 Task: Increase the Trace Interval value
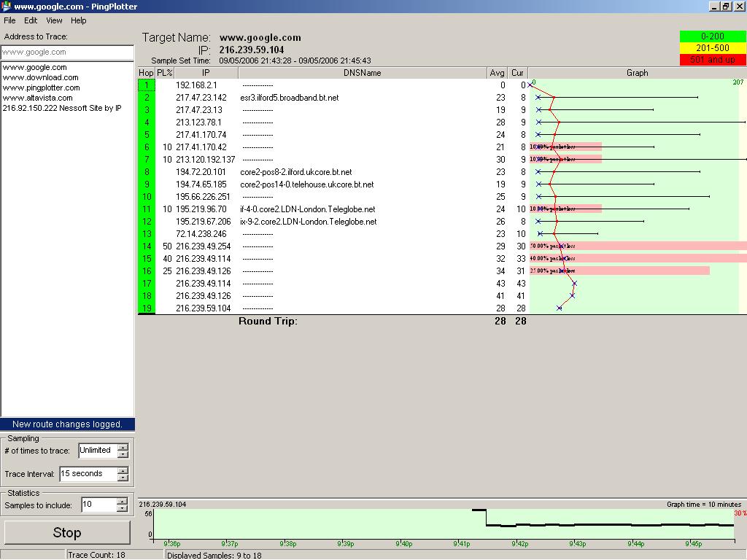(x=123, y=470)
